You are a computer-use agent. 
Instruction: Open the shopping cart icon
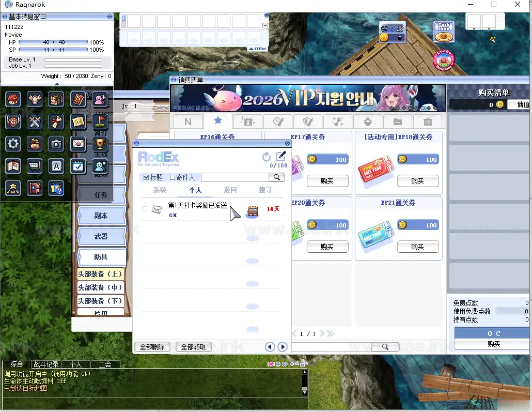coord(35,166)
